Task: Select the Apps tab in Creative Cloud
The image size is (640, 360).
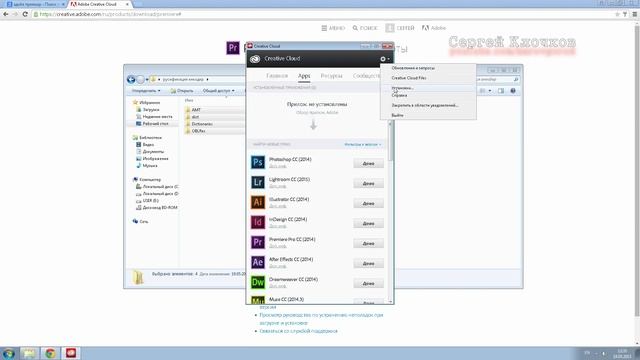Action: [x=304, y=76]
